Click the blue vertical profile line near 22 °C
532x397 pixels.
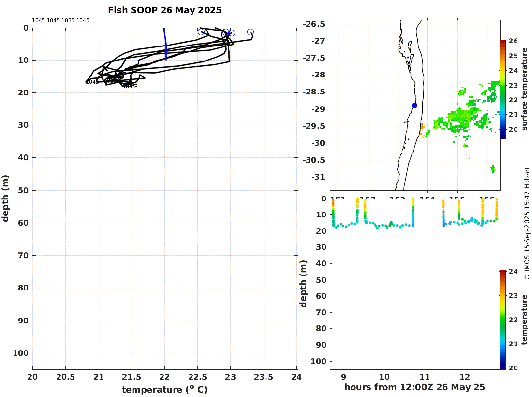[x=165, y=44]
